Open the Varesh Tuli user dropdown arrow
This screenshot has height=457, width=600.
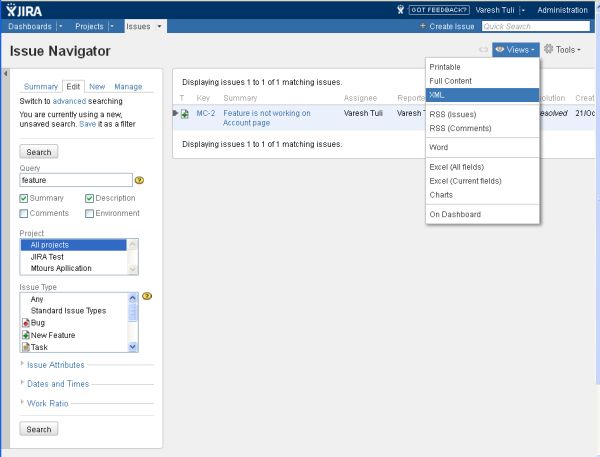point(523,10)
